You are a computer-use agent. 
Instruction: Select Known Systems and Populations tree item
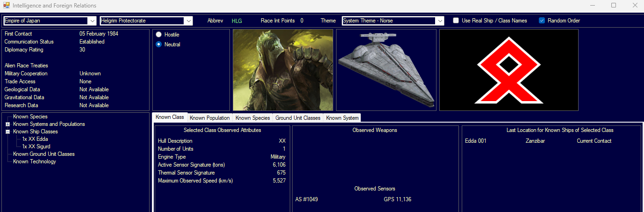pyautogui.click(x=49, y=124)
